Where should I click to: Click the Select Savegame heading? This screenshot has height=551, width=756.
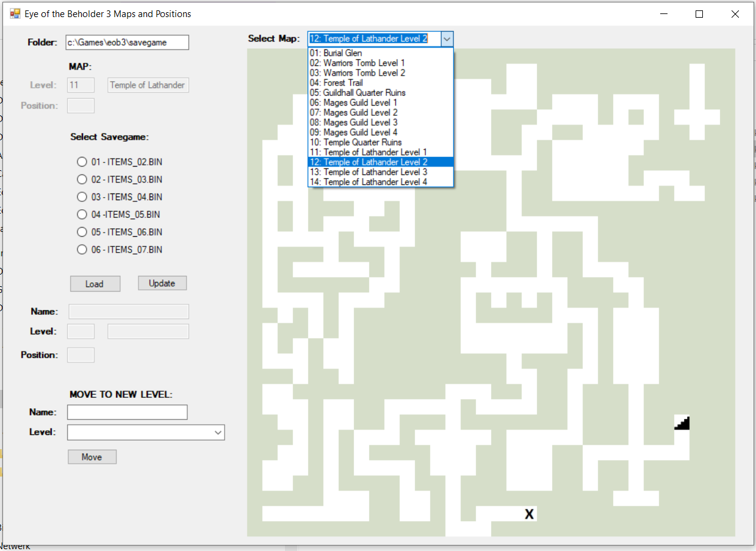(109, 137)
